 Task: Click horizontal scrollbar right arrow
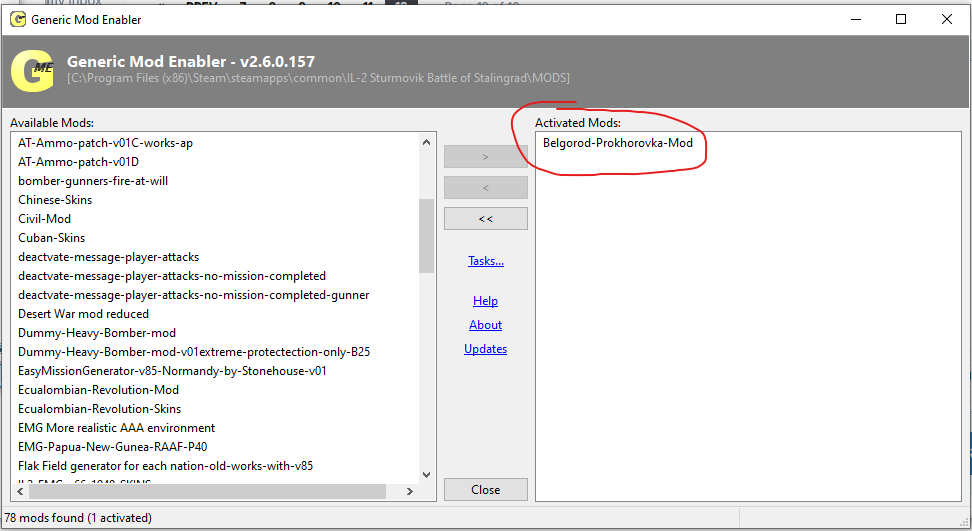tap(409, 491)
